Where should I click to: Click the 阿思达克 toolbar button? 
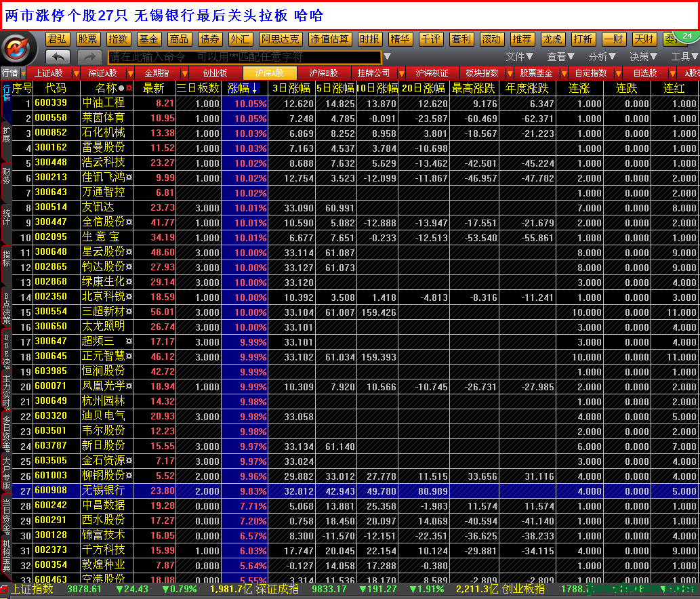281,39
